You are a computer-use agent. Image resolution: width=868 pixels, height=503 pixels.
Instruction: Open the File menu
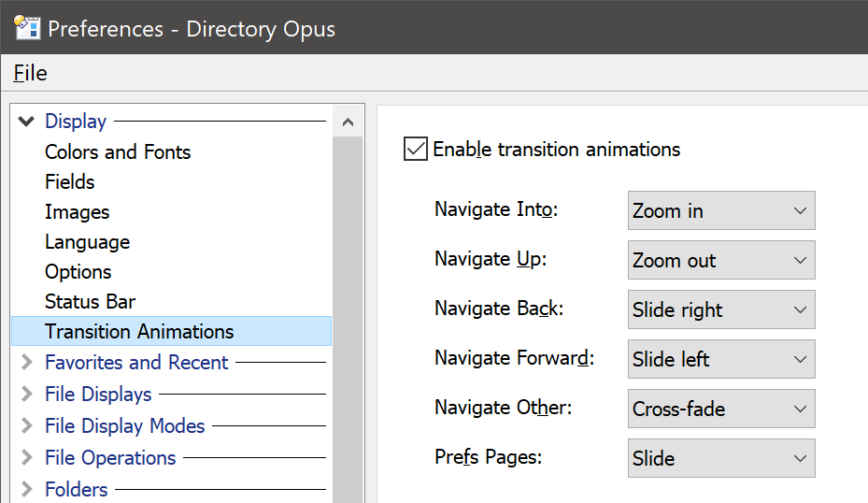(x=31, y=73)
